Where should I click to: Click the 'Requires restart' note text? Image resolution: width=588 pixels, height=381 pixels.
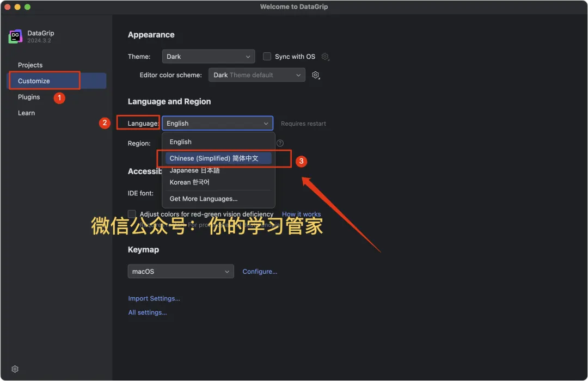tap(303, 124)
